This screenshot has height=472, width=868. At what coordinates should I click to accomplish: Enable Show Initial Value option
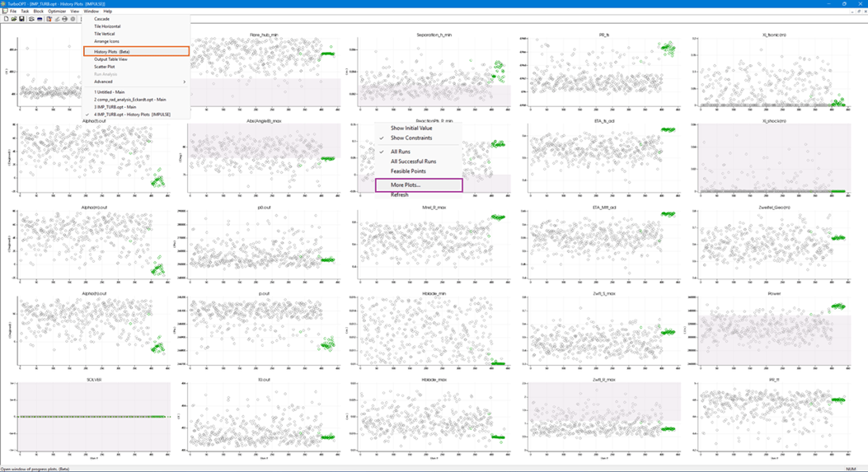[x=411, y=129]
